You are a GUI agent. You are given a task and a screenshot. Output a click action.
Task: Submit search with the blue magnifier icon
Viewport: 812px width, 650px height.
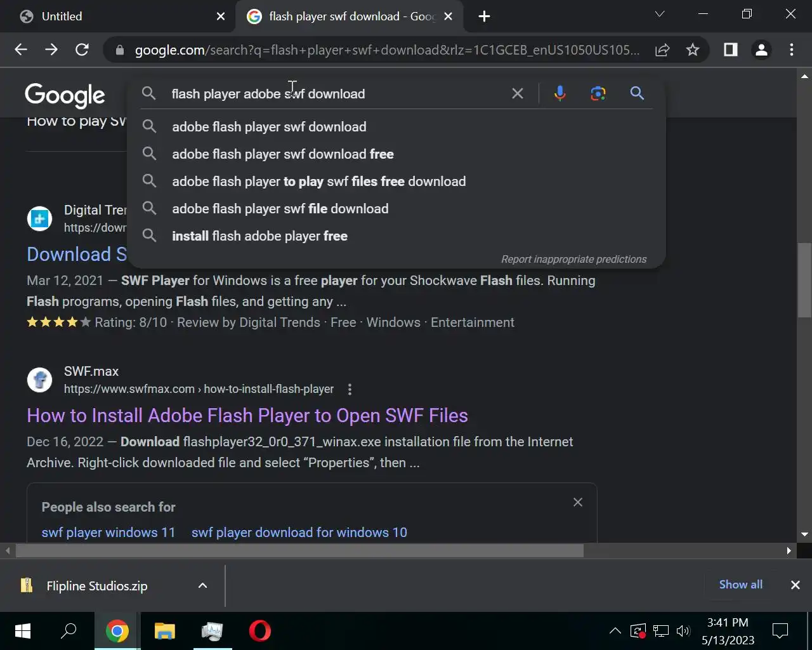coord(637,93)
